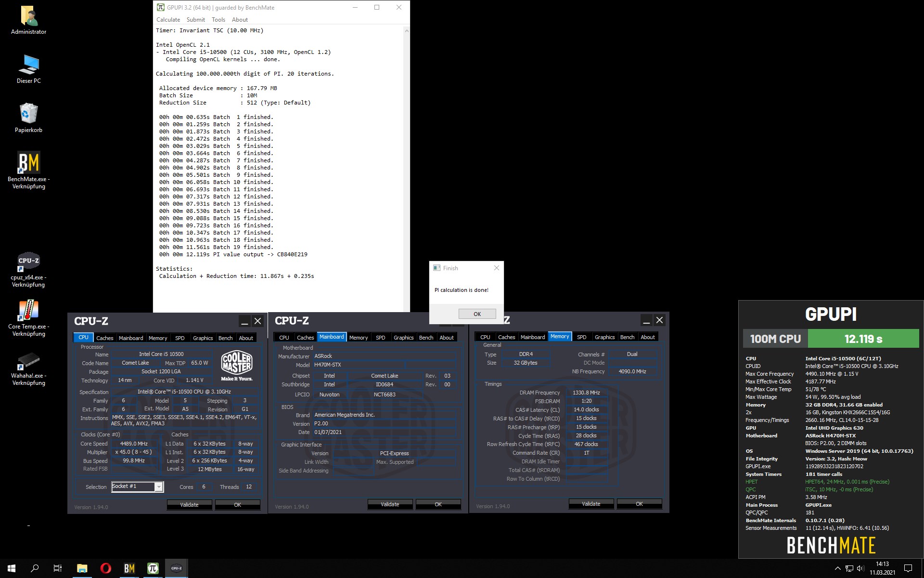Viewport: 924px width, 578px height.
Task: Launch the Wahaha!.exe shortcut
Action: 29,368
